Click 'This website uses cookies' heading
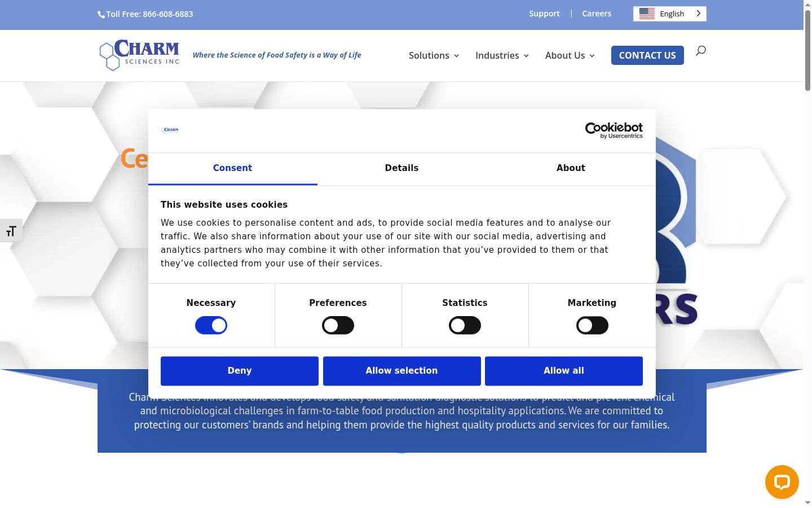This screenshot has height=508, width=812. [x=224, y=205]
